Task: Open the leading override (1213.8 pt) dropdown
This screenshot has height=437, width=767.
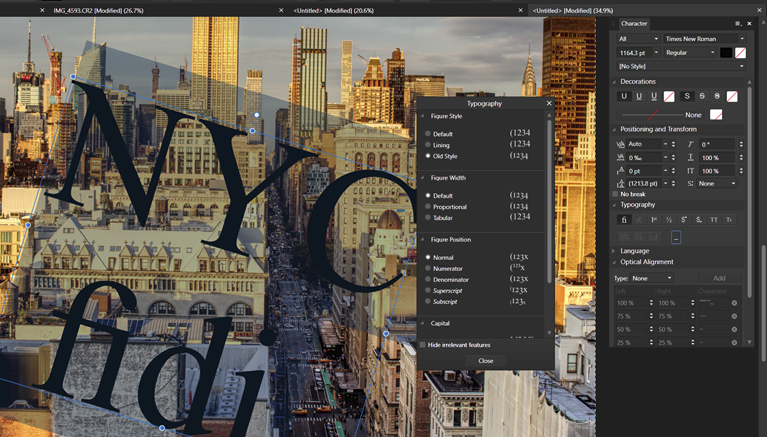Action: coord(665,184)
